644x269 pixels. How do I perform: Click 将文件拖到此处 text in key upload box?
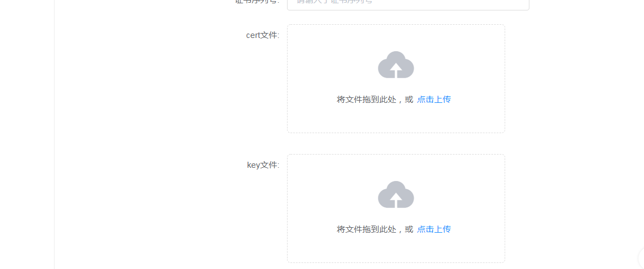(361, 229)
